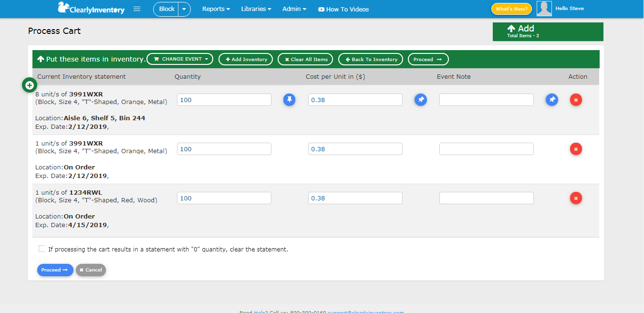Image resolution: width=644 pixels, height=313 pixels.
Task: Pin the cost per unit for 3991WXR
Action: click(x=420, y=100)
